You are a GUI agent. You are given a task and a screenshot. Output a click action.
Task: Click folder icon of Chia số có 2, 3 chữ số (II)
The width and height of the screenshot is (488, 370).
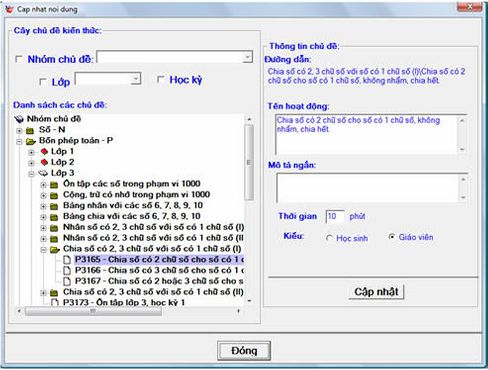(x=54, y=293)
